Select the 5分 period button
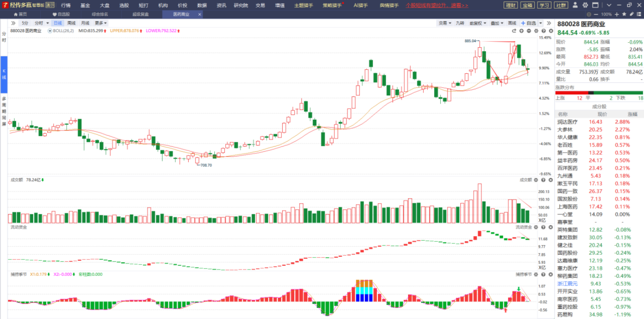This screenshot has height=319, width=644. (x=24, y=23)
